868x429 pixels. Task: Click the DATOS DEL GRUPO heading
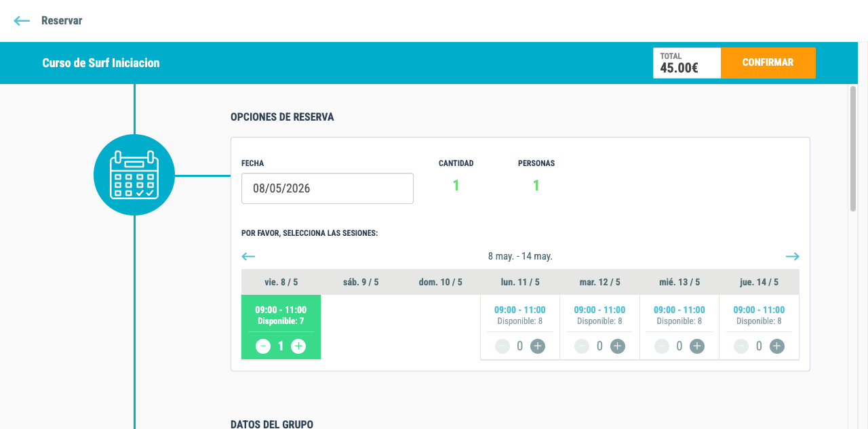tap(272, 424)
